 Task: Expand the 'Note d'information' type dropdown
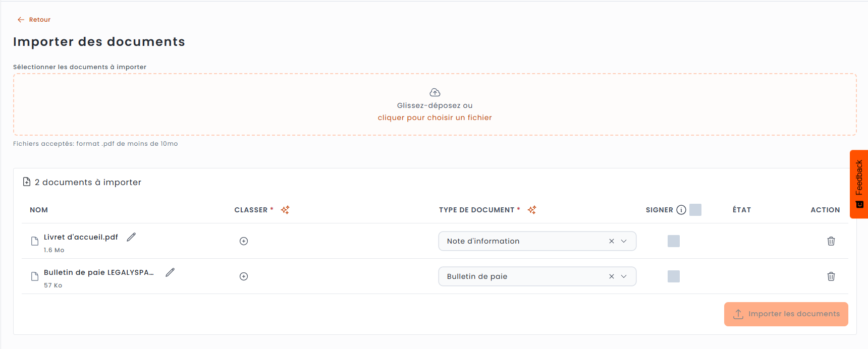[x=624, y=241]
